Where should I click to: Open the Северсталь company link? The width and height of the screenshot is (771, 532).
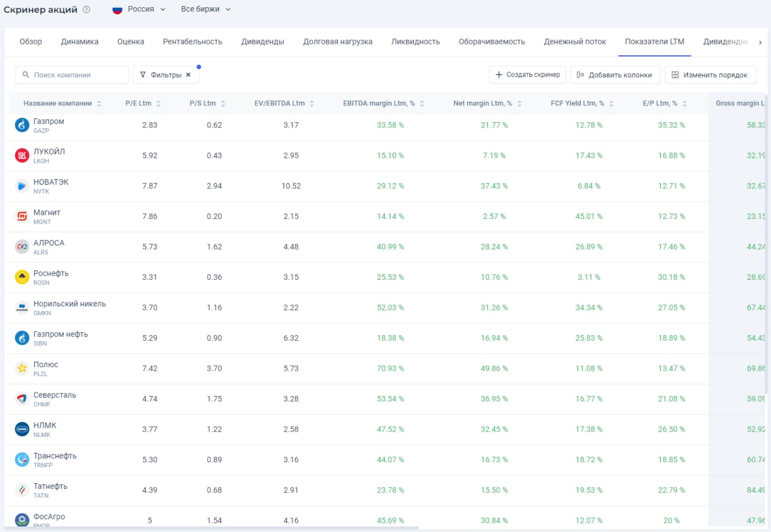tap(55, 395)
